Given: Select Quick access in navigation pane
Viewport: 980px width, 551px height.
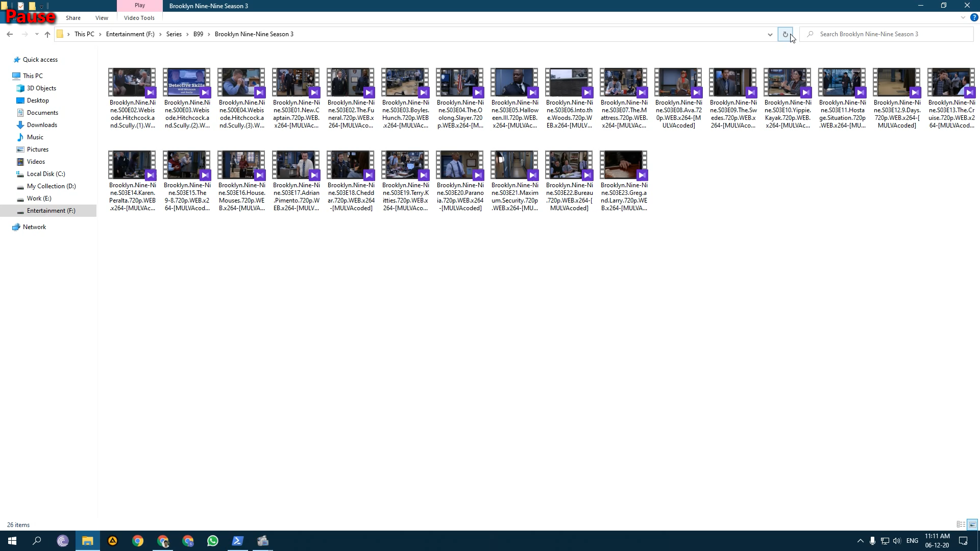Looking at the screenshot, I should point(40,60).
